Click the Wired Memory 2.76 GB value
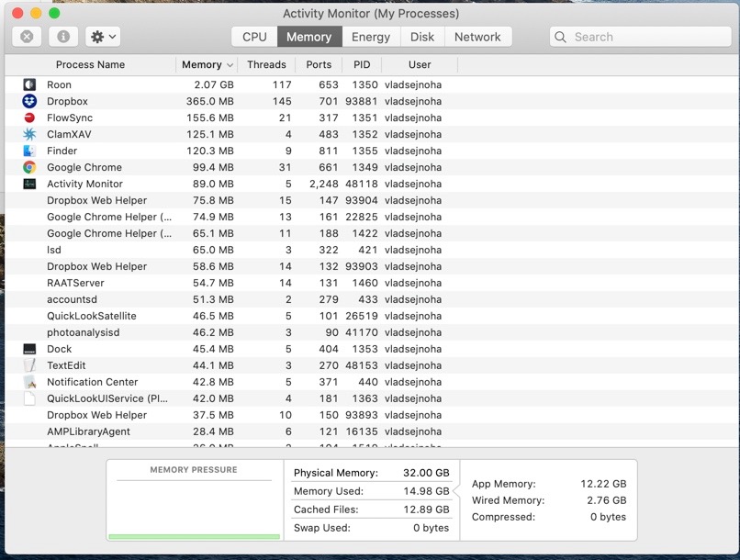 (x=607, y=500)
